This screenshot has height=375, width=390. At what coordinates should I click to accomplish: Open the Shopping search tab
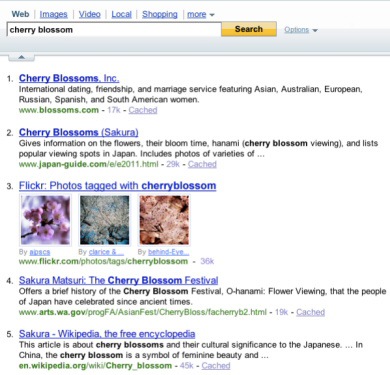pos(160,14)
